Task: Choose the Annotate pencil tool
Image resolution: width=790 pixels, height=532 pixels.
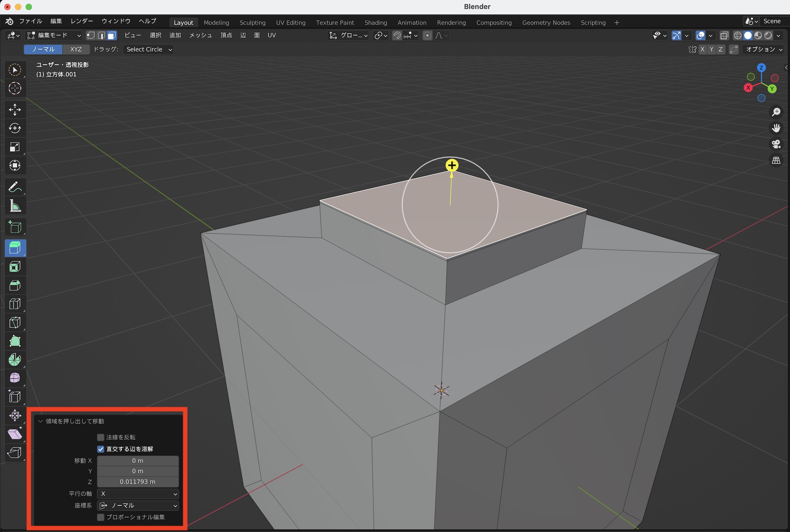Action: point(15,187)
